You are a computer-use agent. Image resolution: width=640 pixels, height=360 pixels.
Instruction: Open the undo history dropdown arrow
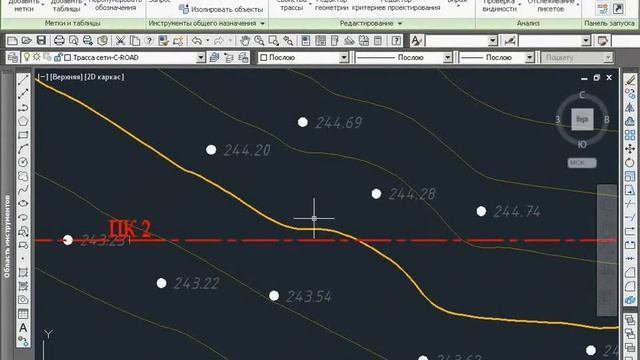point(208,40)
